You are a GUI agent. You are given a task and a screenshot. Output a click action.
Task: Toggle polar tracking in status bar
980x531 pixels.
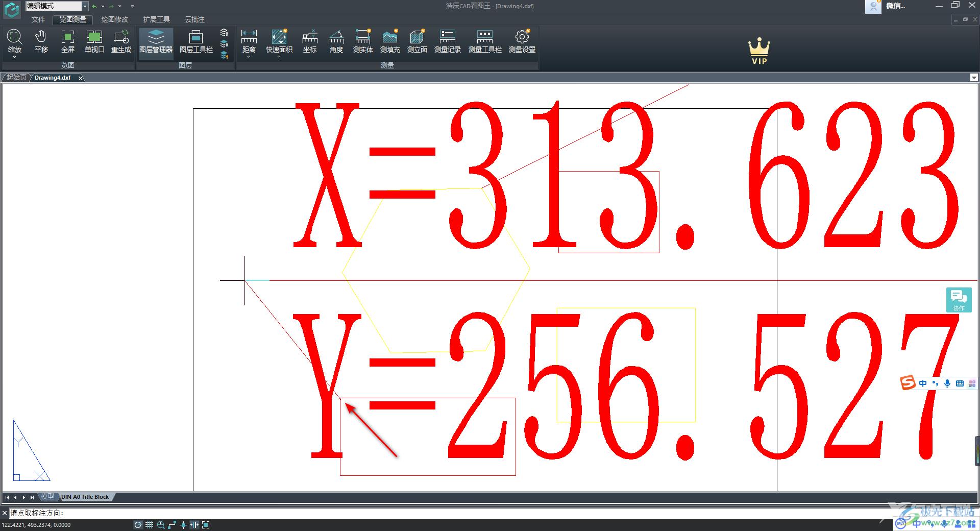(x=138, y=525)
